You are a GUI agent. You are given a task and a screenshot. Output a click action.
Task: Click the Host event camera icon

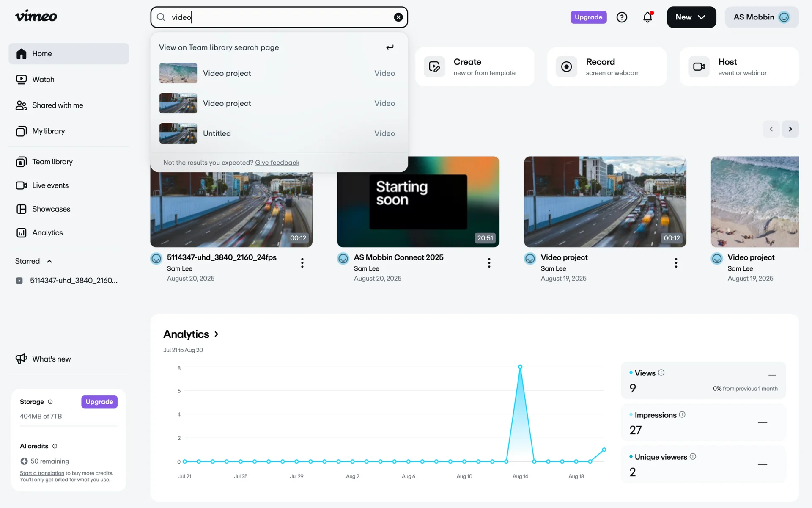[699, 66]
